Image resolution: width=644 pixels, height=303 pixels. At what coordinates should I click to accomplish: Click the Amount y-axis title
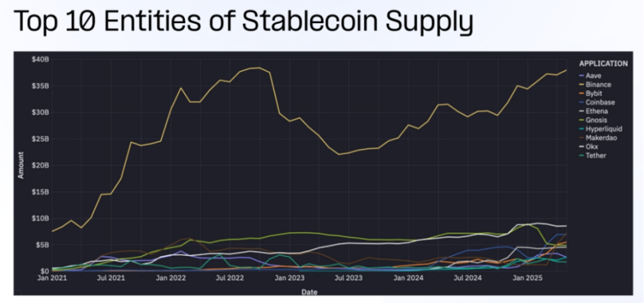tap(21, 165)
